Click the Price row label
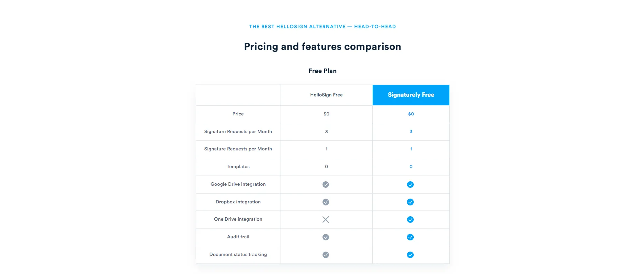This screenshot has width=644, height=274. tap(238, 114)
